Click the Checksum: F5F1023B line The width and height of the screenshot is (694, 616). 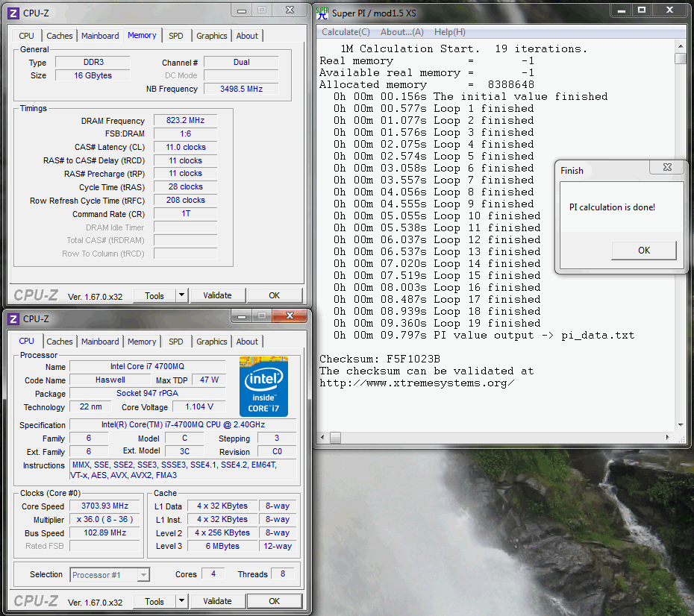tap(380, 359)
